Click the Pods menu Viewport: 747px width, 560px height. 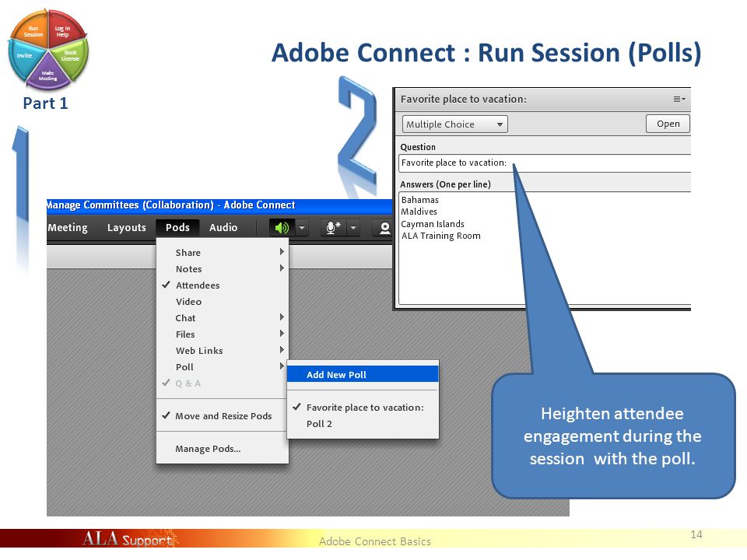(177, 228)
